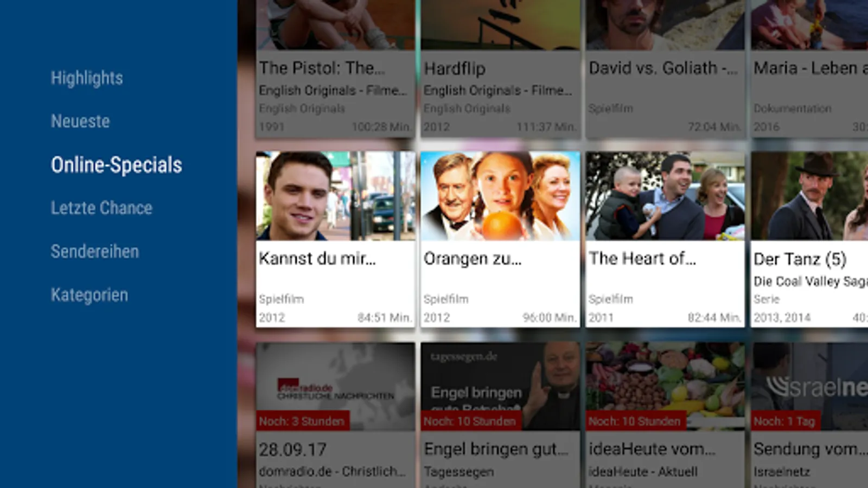Click the 'Israelnetz' subtitle text
The image size is (868, 488).
click(782, 472)
